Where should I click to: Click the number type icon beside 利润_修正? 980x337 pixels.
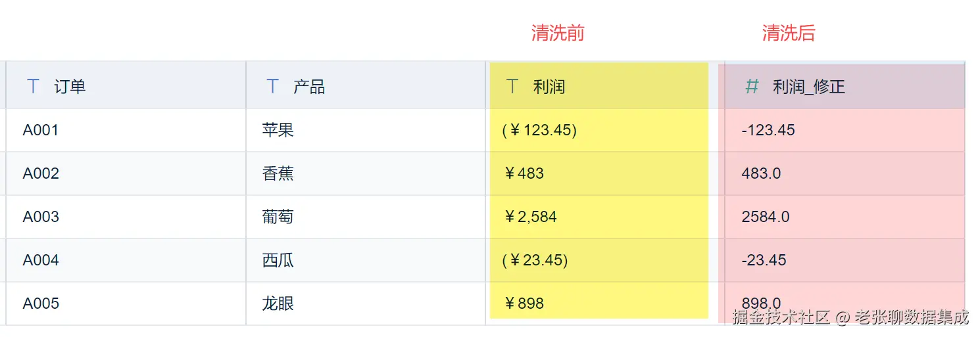click(x=752, y=86)
